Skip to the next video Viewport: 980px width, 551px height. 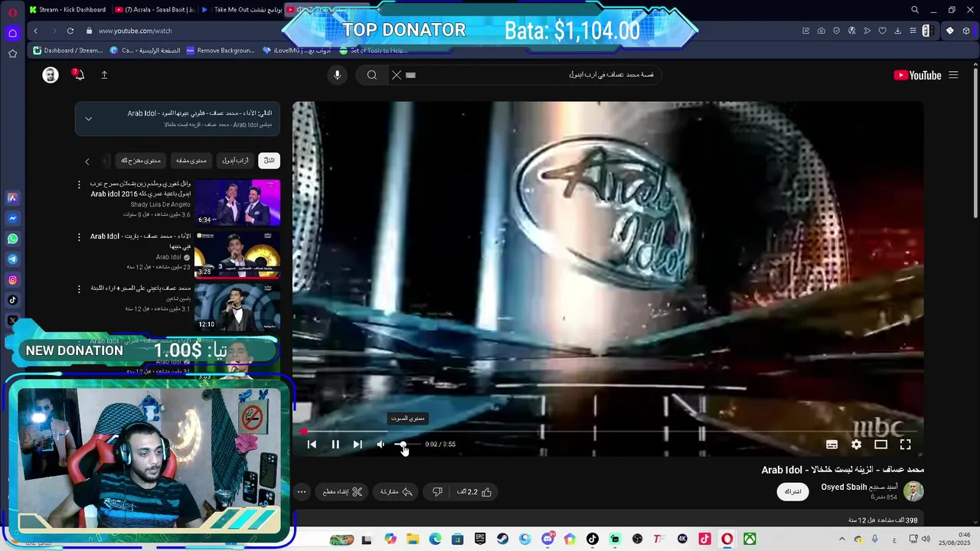[358, 445]
